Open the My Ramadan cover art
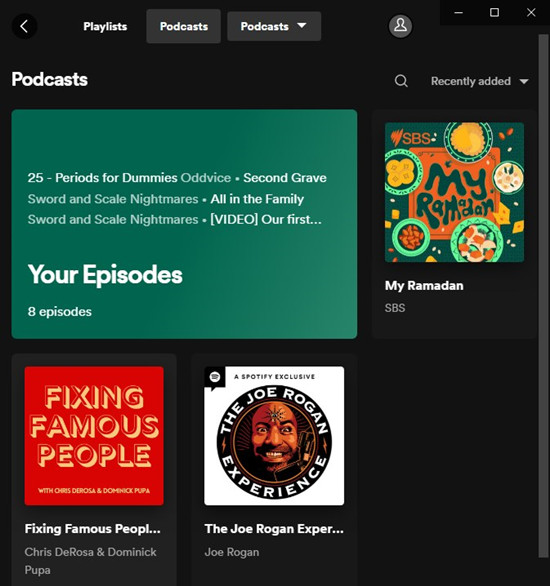Screen dimensions: 550x586 coord(454,192)
